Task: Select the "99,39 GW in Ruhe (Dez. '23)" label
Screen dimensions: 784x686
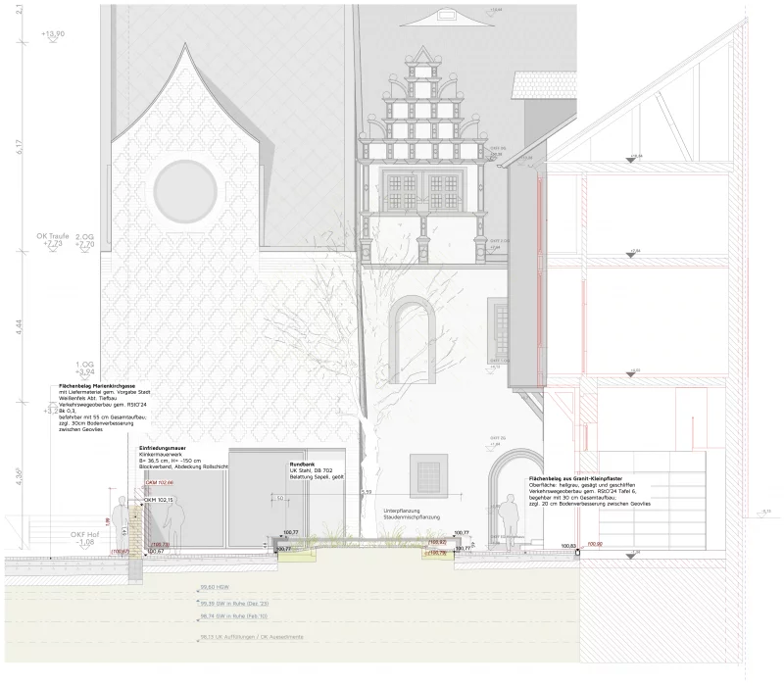Action: coord(234,604)
